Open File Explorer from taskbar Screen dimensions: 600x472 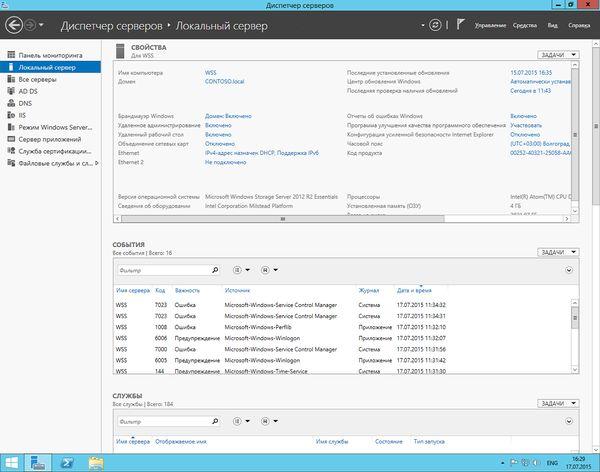(x=96, y=463)
